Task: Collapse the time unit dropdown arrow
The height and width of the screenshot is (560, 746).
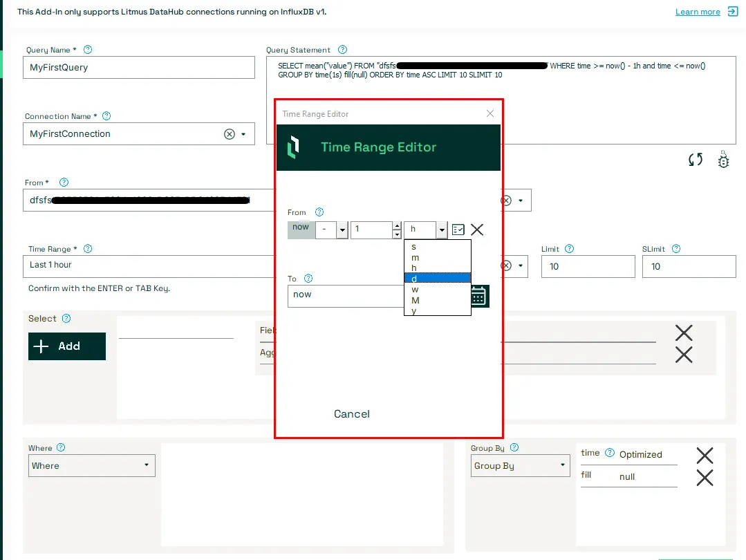Action: click(x=442, y=230)
